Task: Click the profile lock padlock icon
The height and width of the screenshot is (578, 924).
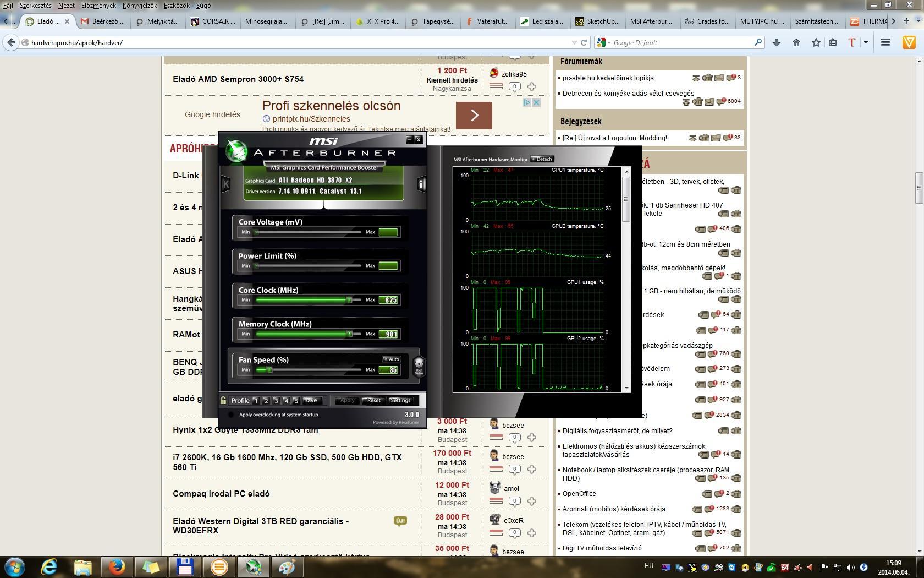Action: (223, 400)
